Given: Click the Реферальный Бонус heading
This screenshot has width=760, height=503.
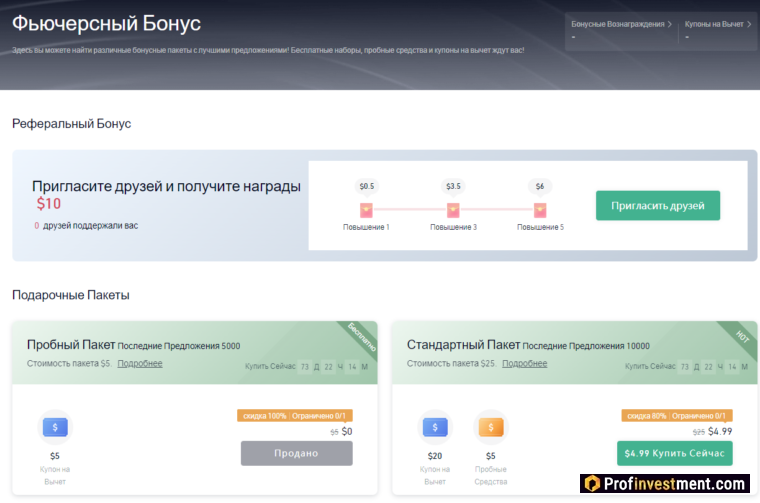Looking at the screenshot, I should pyautogui.click(x=71, y=124).
